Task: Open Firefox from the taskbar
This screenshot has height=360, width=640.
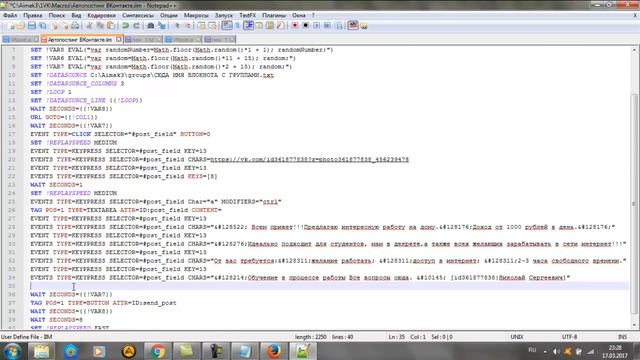Action: point(273,351)
